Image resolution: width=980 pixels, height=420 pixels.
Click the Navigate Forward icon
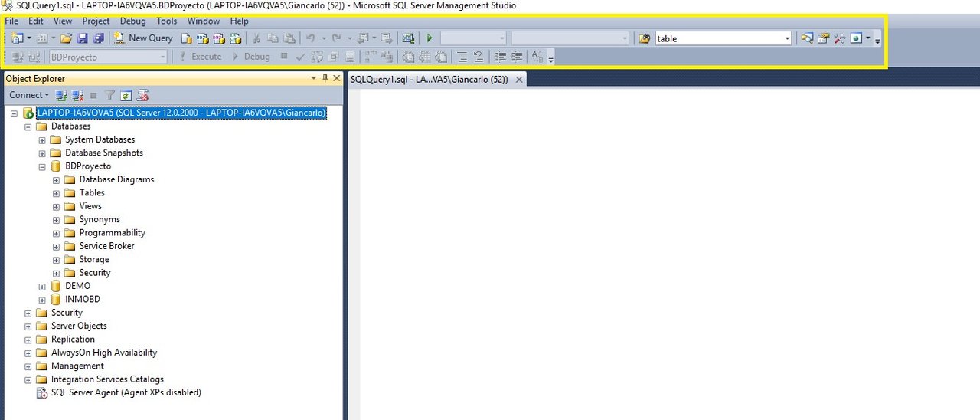tap(387, 38)
